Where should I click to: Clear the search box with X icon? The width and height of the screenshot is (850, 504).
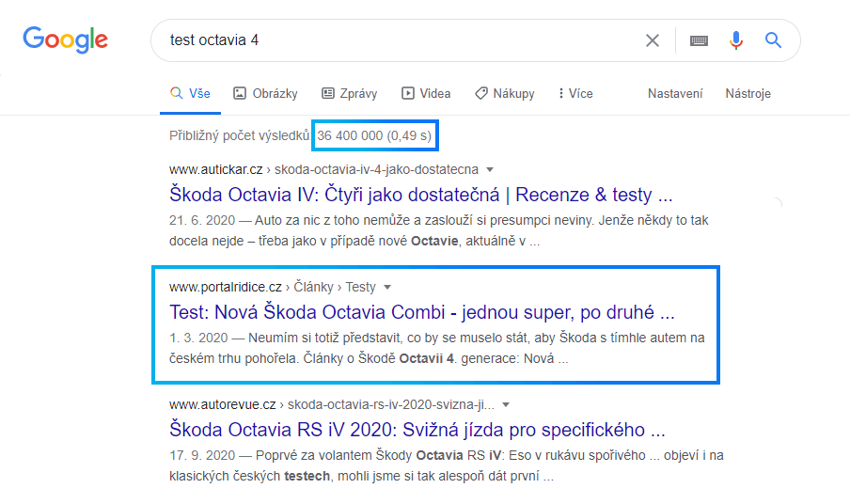pos(653,40)
